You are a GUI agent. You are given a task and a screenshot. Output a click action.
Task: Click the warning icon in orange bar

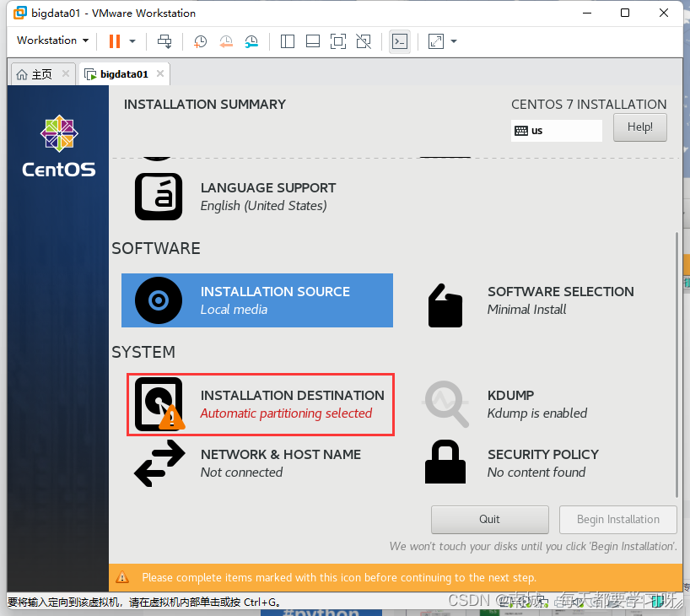coord(122,577)
